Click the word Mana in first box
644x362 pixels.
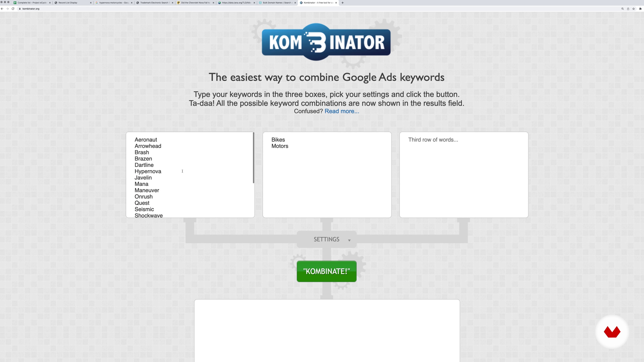[x=142, y=184]
